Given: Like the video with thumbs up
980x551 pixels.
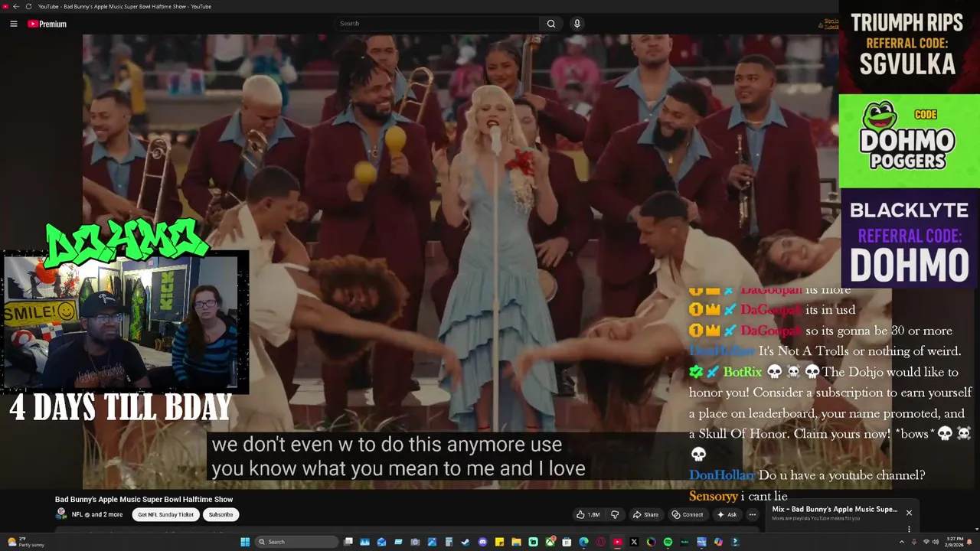Looking at the screenshot, I should 589,514.
